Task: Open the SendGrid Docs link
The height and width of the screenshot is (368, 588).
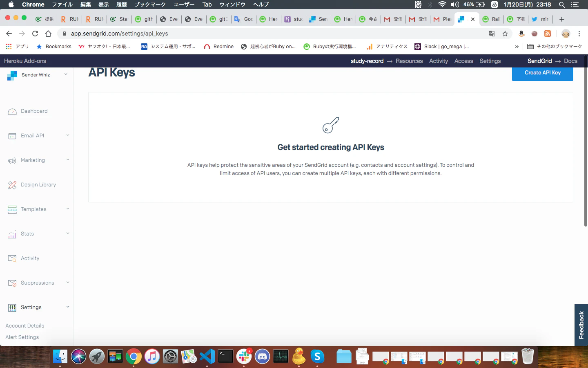Action: (x=570, y=61)
